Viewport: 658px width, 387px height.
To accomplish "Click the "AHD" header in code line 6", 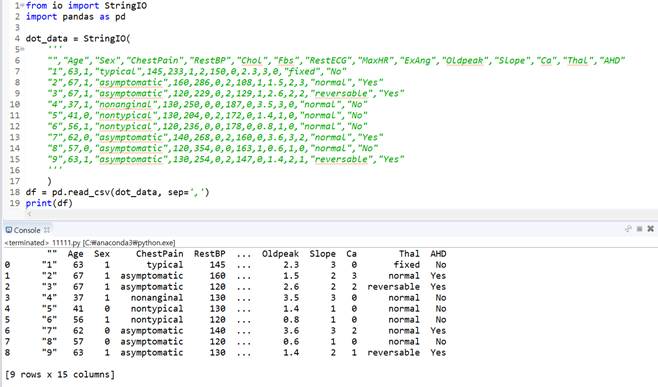I will (612, 60).
